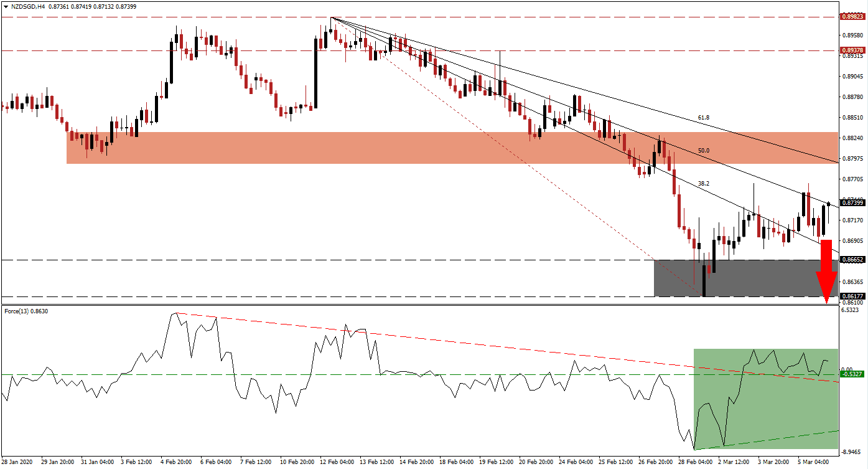This screenshot has width=868, height=469.
Task: Click the 0.88510 price axis label
Action: pyautogui.click(x=851, y=117)
